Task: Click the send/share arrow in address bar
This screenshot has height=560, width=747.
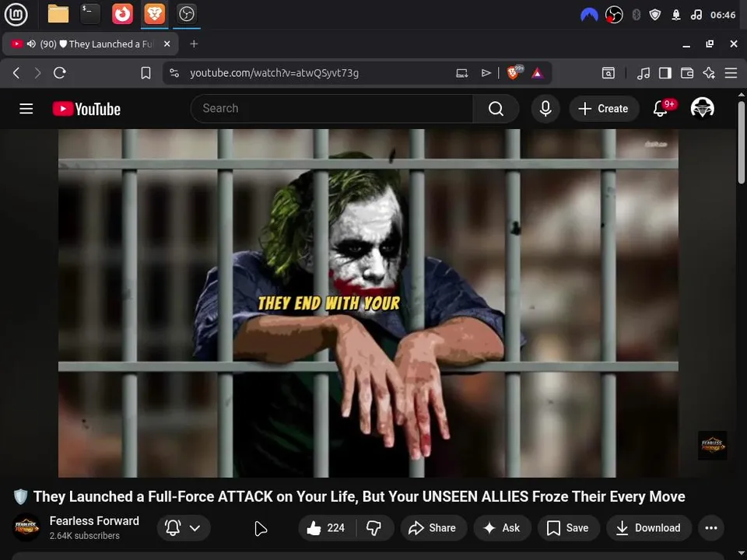Action: tap(486, 73)
